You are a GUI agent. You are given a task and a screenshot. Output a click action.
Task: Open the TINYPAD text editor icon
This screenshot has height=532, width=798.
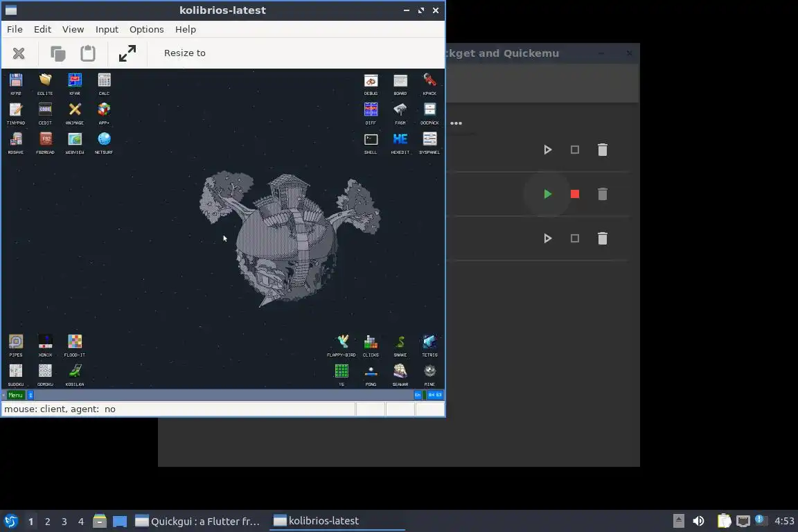(x=16, y=111)
